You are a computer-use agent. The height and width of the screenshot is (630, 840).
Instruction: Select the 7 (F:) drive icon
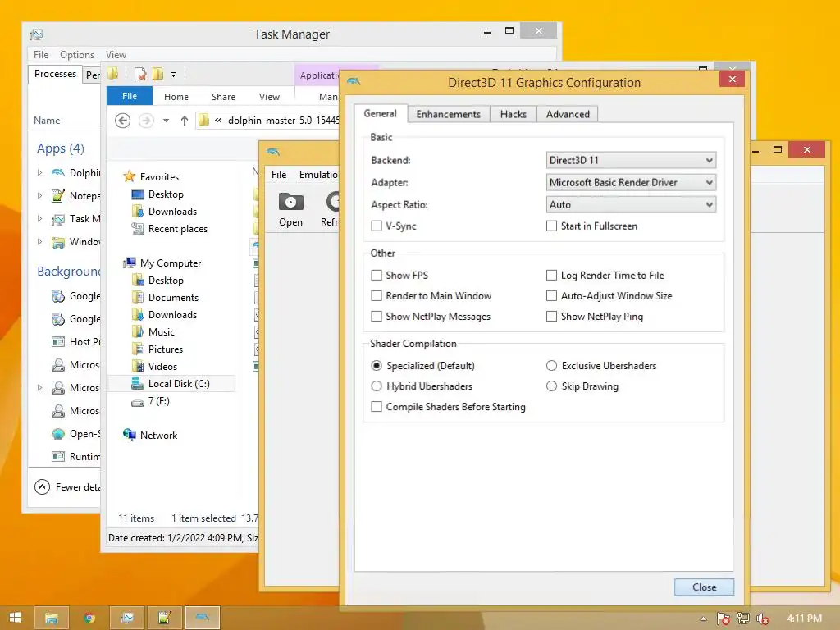(x=138, y=402)
